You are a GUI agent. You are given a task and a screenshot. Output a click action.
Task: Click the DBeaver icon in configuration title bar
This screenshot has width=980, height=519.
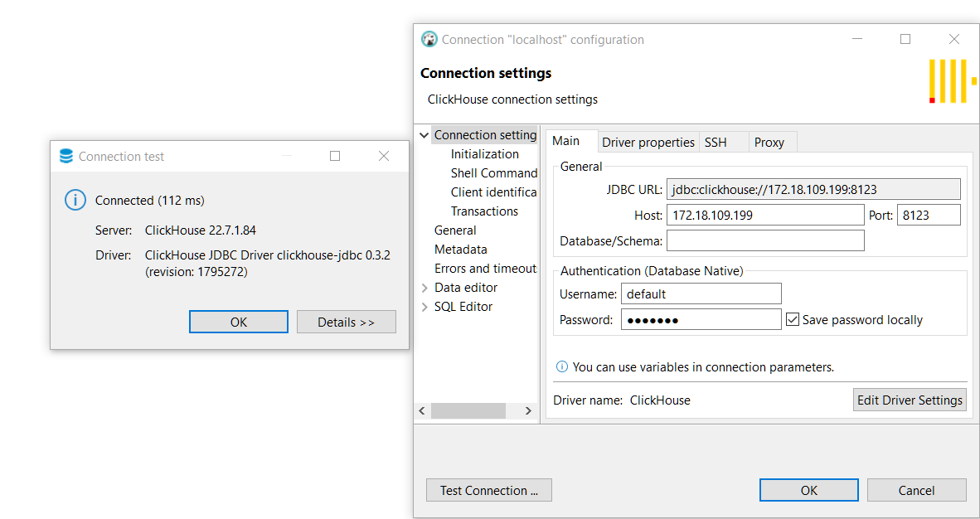click(429, 40)
